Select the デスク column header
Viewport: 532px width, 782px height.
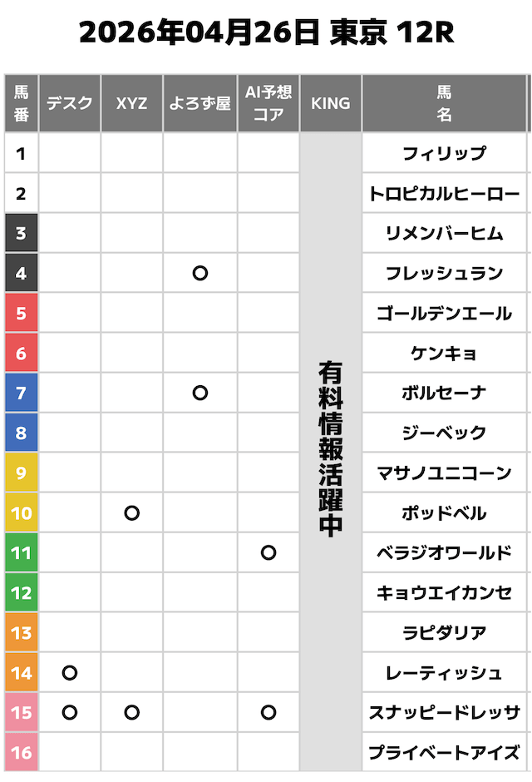coord(70,103)
